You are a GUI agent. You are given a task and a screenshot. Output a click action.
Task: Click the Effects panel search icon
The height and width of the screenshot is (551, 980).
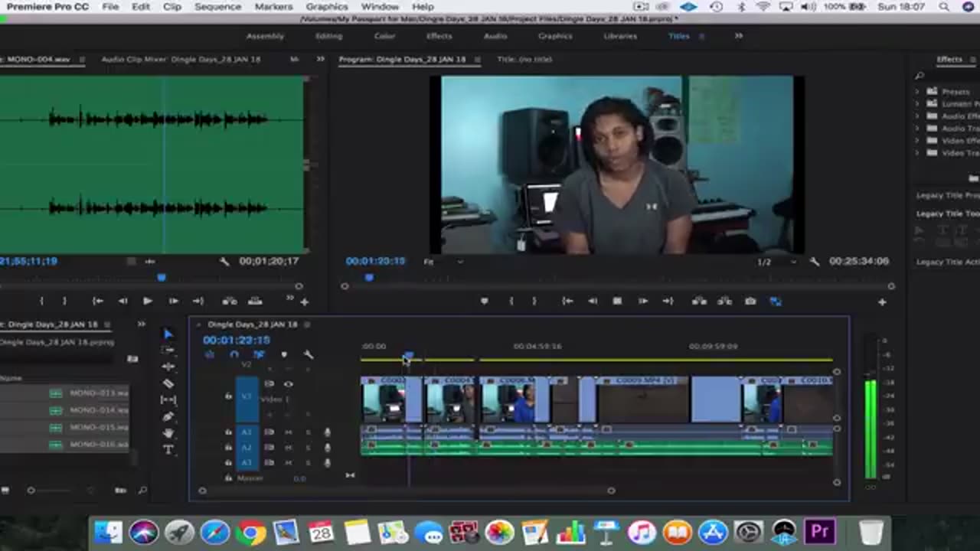click(920, 76)
